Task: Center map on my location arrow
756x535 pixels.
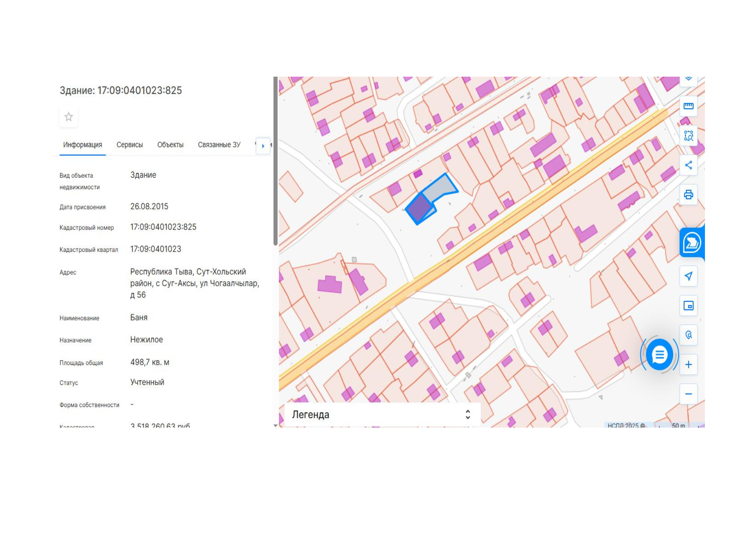Action: click(688, 276)
